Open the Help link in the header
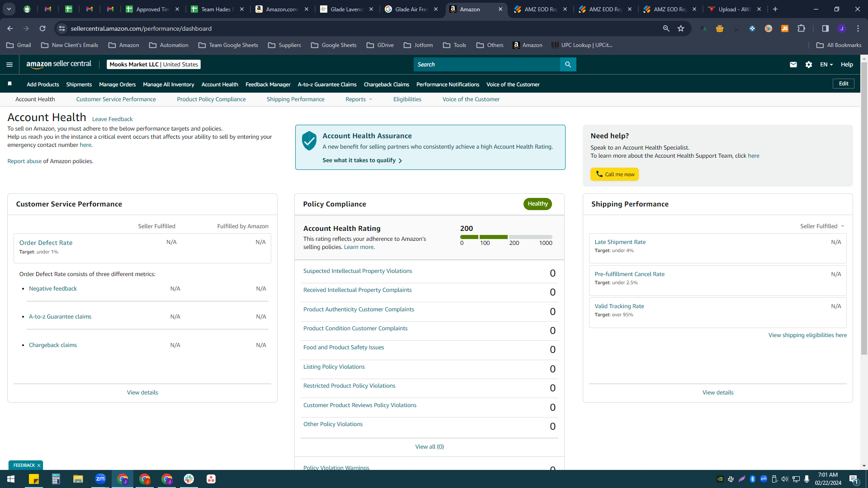 point(847,65)
